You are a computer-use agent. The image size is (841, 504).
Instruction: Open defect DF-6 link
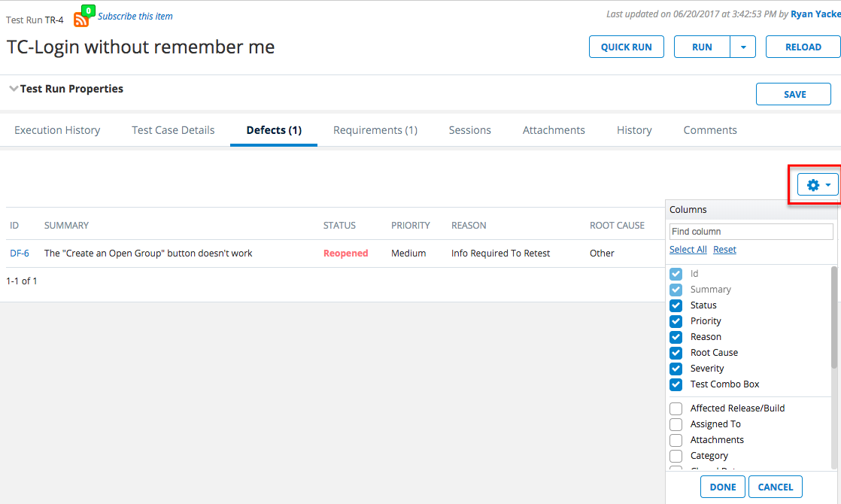(x=20, y=254)
